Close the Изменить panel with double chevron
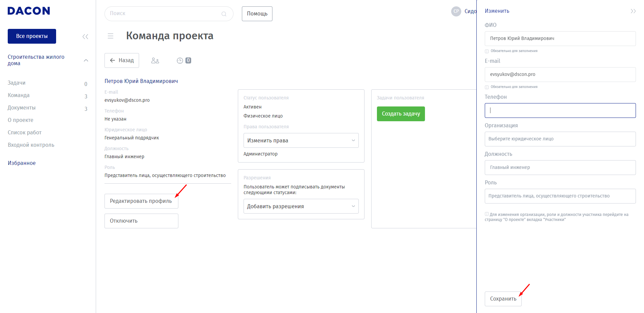The width and height of the screenshot is (644, 313). pyautogui.click(x=633, y=11)
